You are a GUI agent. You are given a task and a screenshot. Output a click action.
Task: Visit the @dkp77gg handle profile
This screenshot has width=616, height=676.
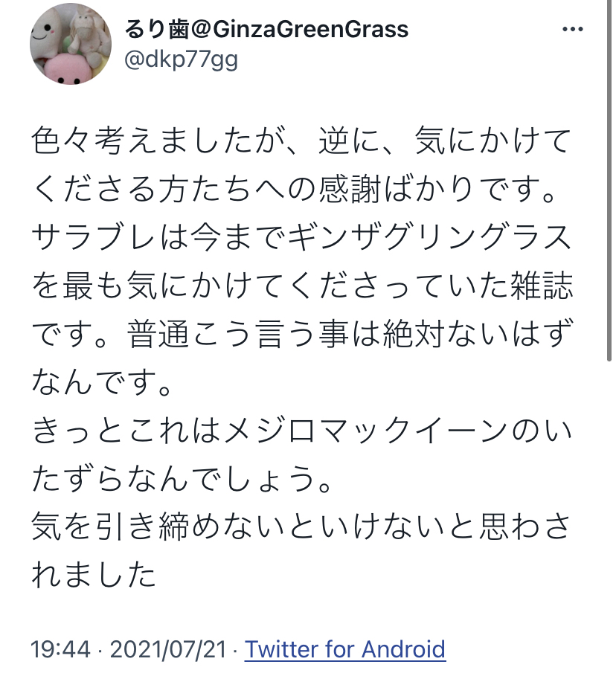[182, 60]
